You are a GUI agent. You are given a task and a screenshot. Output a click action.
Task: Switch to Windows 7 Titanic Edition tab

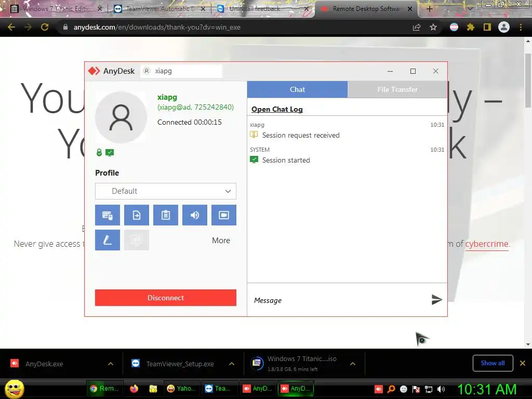(x=56, y=9)
